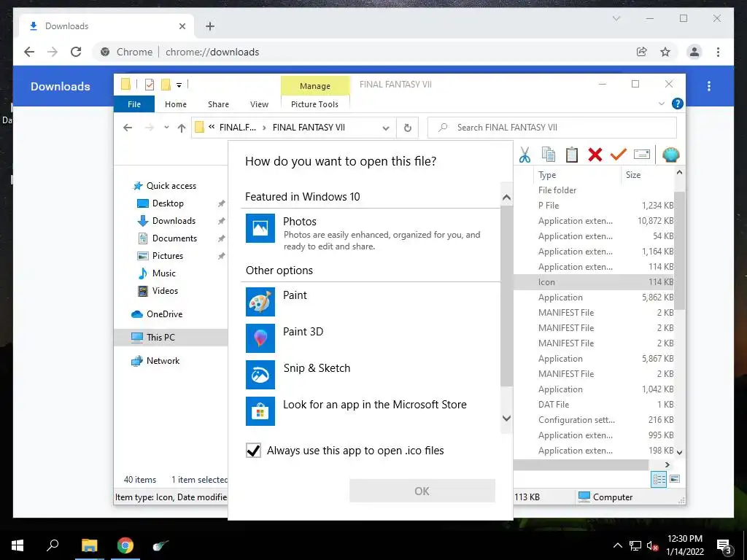Click the Microsoft Store icon

click(260, 411)
